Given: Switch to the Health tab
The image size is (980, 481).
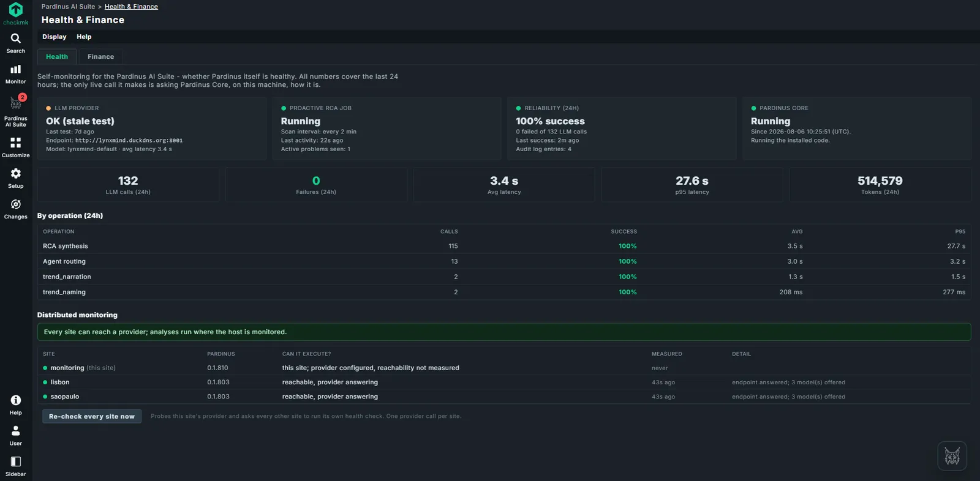Looking at the screenshot, I should (x=57, y=56).
